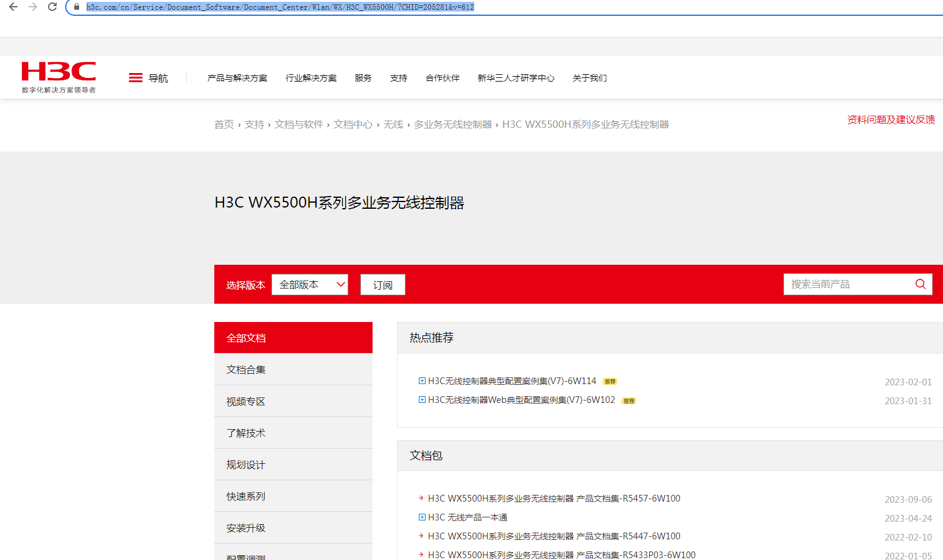Click 支持 breadcrumb link
Viewport: 943px width, 560px height.
coord(254,124)
